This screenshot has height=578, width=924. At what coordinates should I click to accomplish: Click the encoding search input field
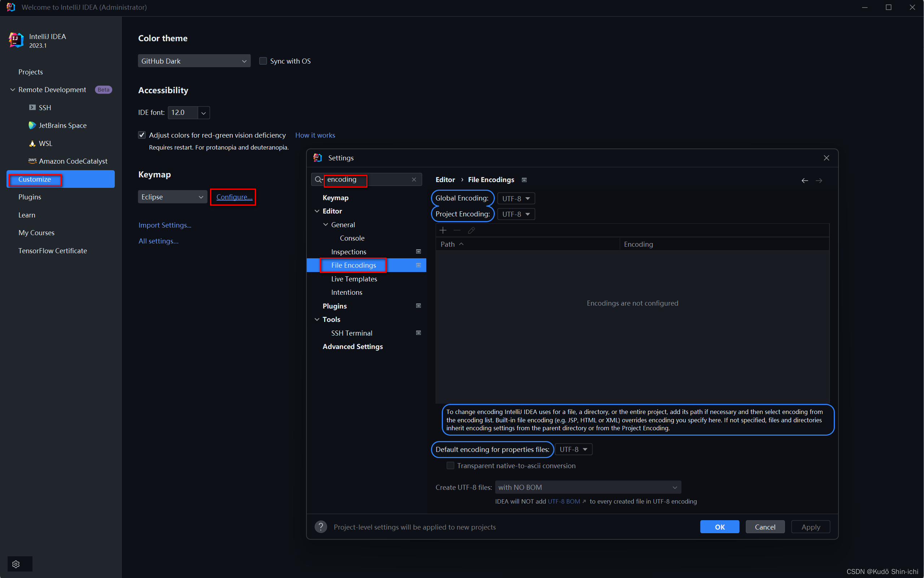pos(367,180)
